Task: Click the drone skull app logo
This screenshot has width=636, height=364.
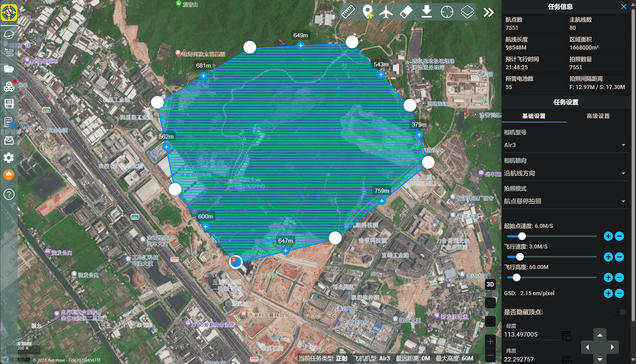Action: (9, 12)
